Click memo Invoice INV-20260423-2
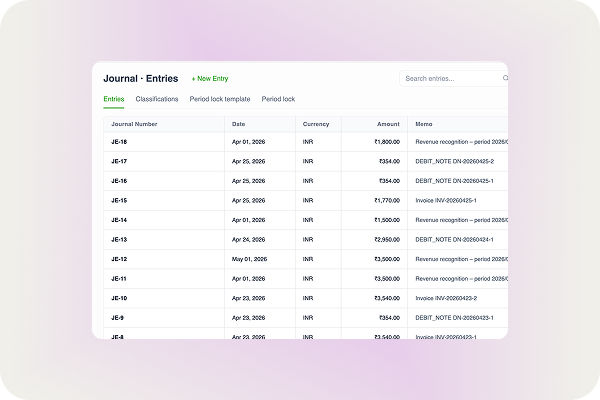Image resolution: width=600 pixels, height=400 pixels. coord(446,298)
